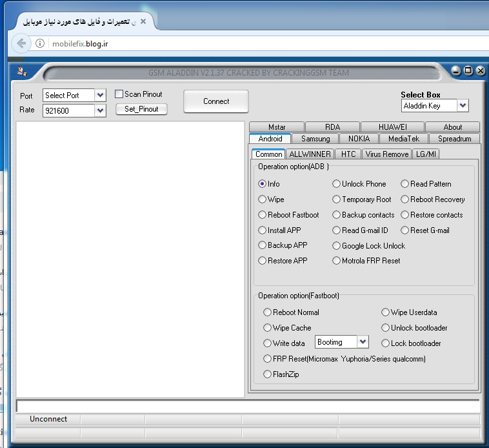The height and width of the screenshot is (448, 489).
Task: Click the GSM Aladdin app logo icon
Action: coord(22,72)
